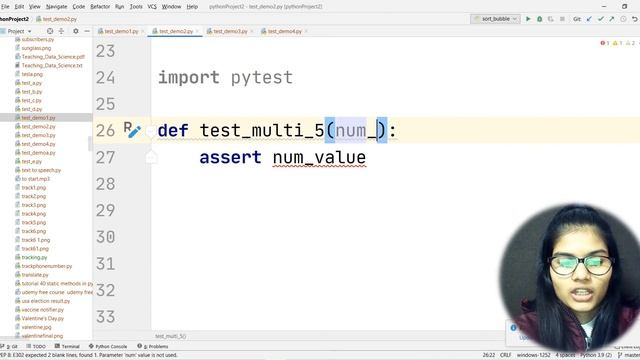Image resolution: width=640 pixels, height=360 pixels.
Task: Expand all in Project panel
Action: [61, 31]
